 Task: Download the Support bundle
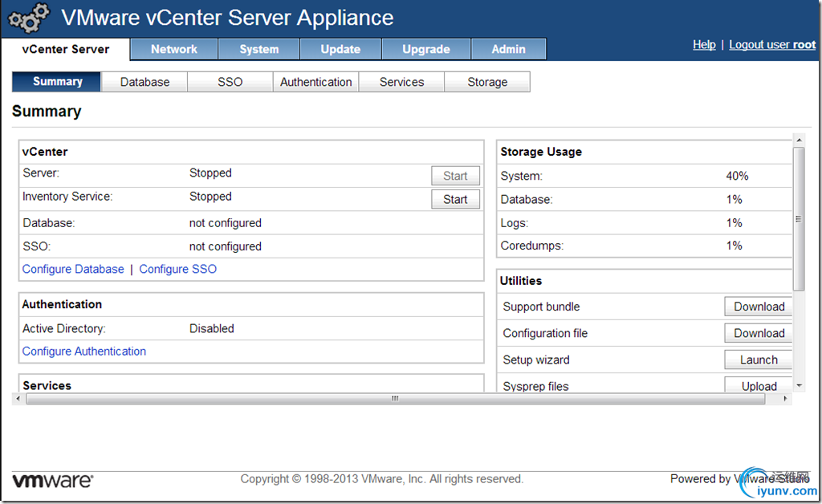(x=758, y=307)
